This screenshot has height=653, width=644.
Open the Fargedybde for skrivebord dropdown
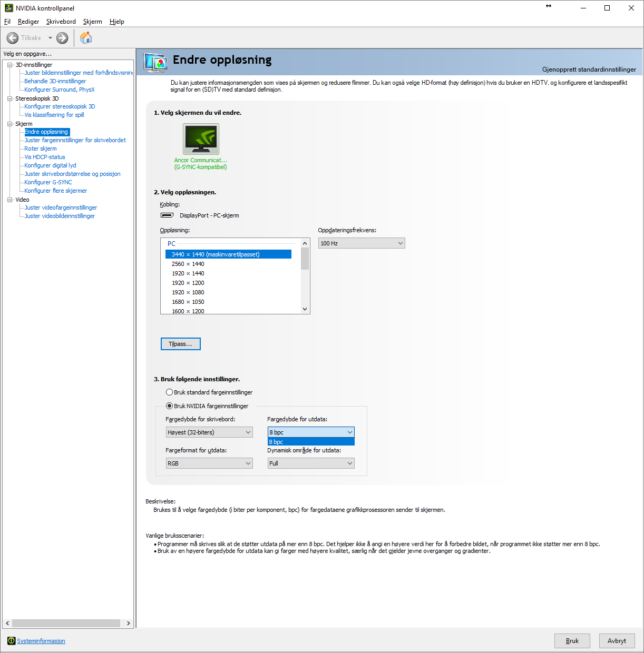(209, 432)
